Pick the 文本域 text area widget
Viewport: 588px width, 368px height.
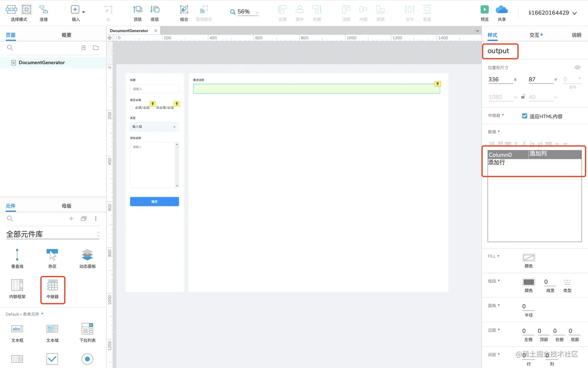pos(52,333)
